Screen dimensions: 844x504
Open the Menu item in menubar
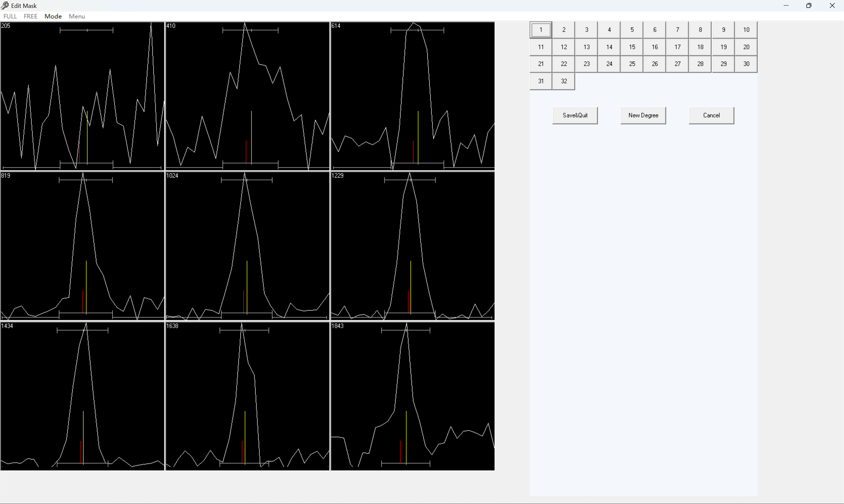(77, 16)
